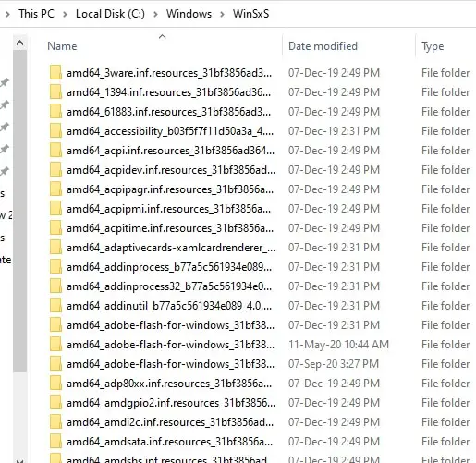Click the folder icon of amd64_adaptivecards-xamlcardrenderer

point(55,248)
